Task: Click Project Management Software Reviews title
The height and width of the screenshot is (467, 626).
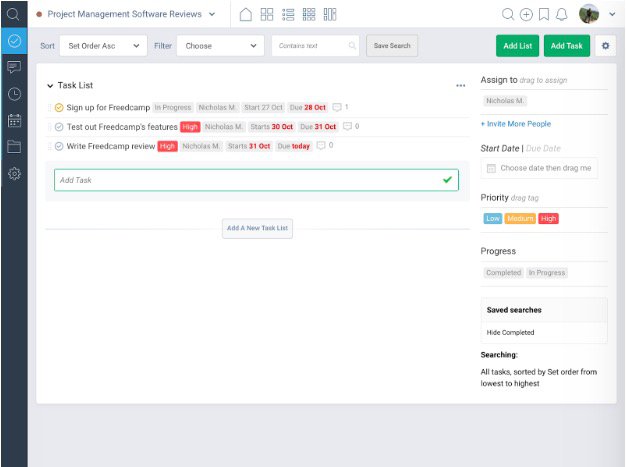Action: [x=124, y=14]
